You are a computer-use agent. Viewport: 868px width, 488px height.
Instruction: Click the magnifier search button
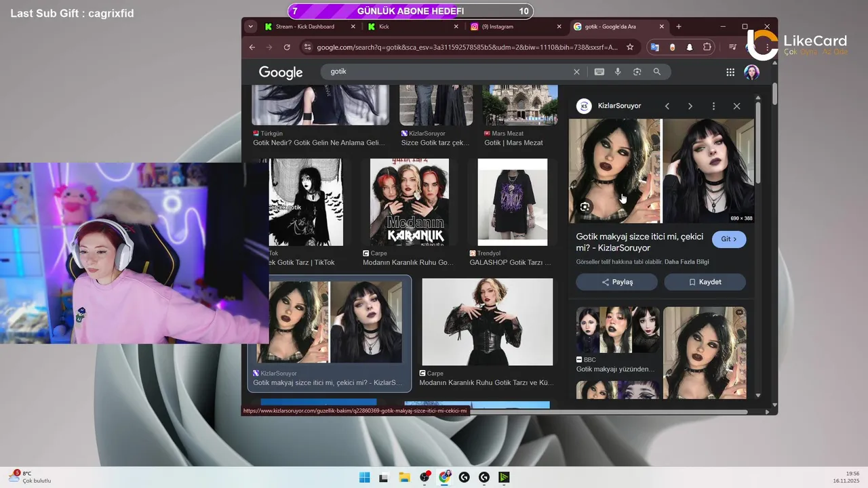pos(657,72)
